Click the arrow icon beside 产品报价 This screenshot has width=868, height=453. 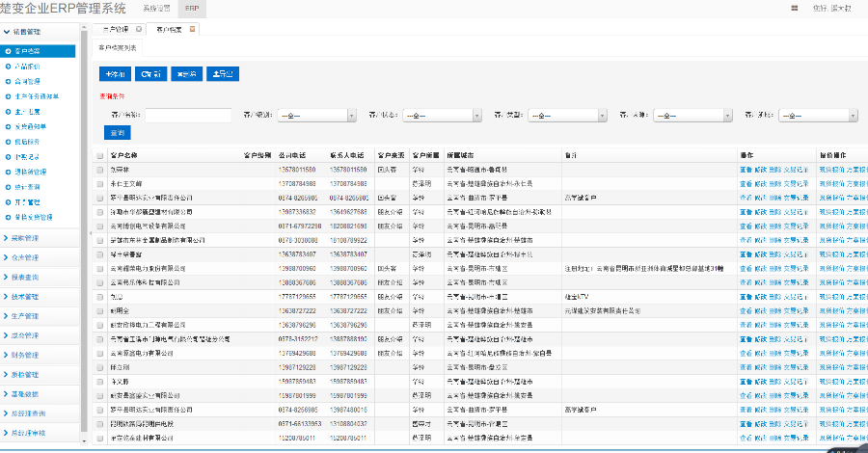[x=8, y=67]
